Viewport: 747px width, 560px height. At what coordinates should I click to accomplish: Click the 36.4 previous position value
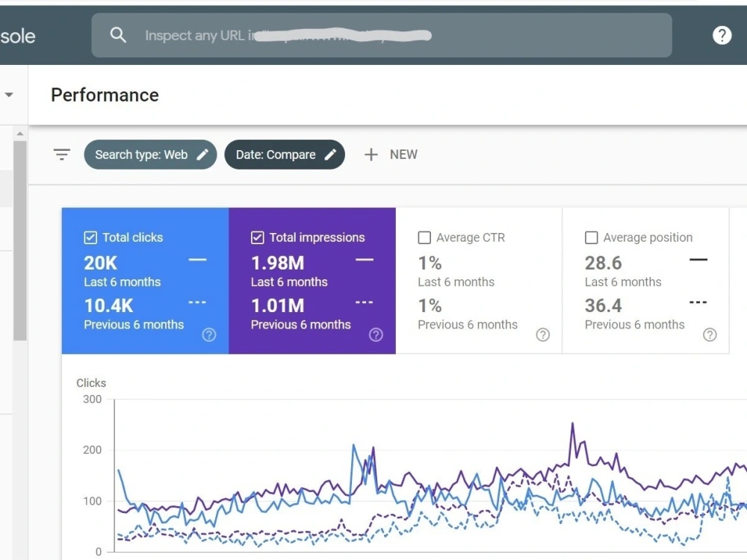(603, 305)
